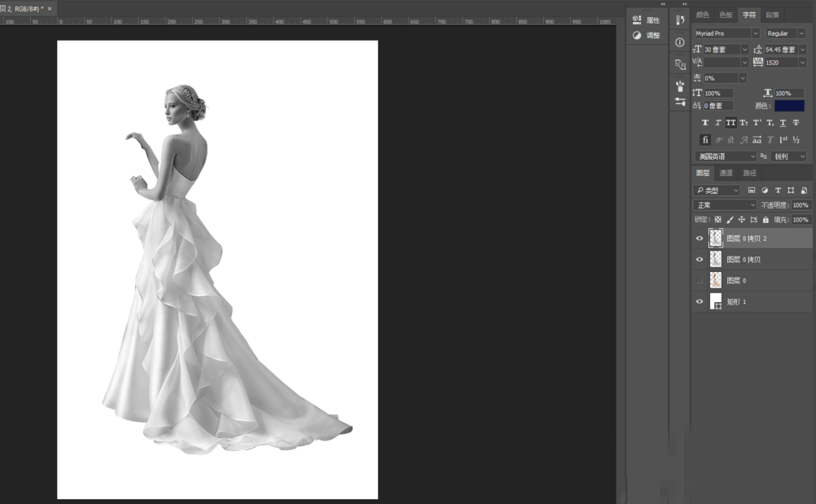The width and height of the screenshot is (816, 504).
Task: Open the History panel icon
Action: point(680,20)
